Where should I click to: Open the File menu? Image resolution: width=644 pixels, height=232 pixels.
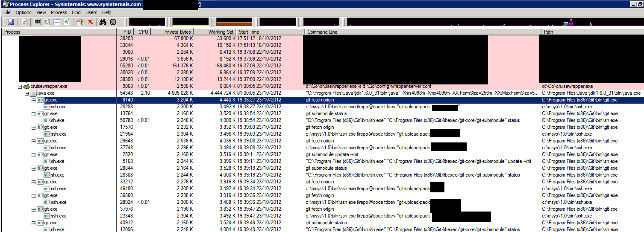pyautogui.click(x=7, y=12)
